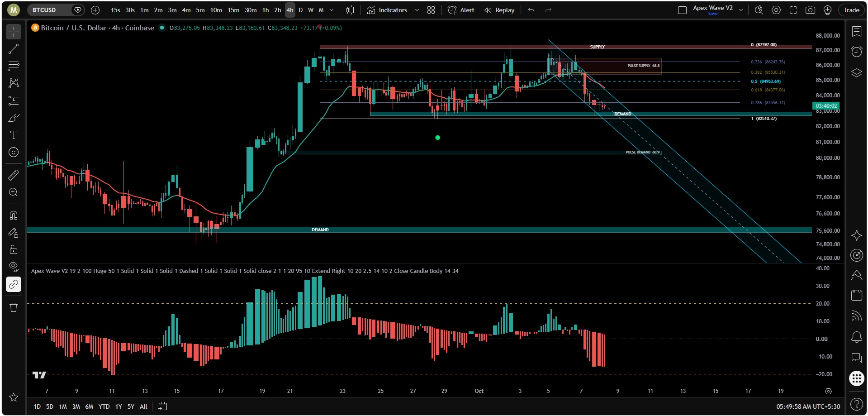Screen dimensions: 868x416
Task: Open the indicator templates dropdown arrow
Action: tap(417, 10)
